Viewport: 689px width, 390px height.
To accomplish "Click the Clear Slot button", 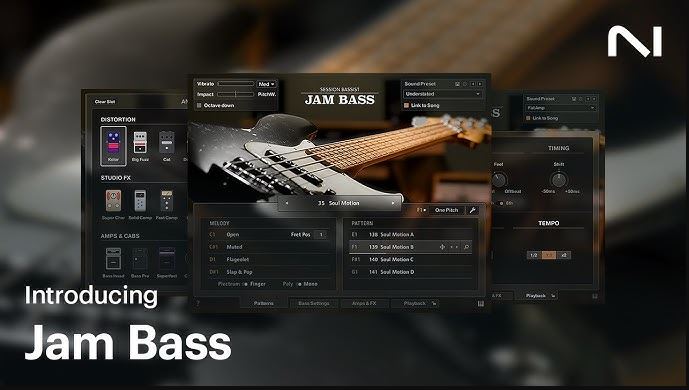I will tap(105, 101).
